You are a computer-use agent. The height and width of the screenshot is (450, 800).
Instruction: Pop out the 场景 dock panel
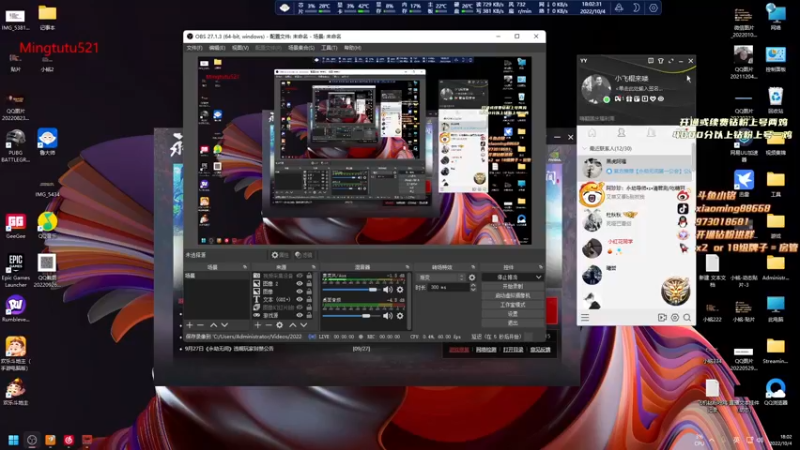point(245,267)
